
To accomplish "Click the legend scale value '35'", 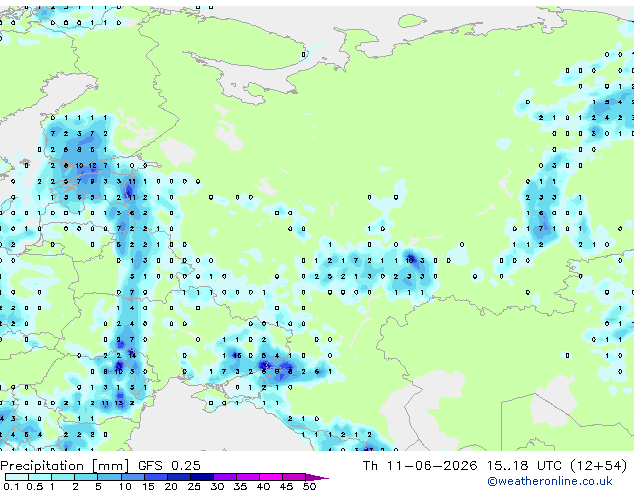I will [x=240, y=486].
